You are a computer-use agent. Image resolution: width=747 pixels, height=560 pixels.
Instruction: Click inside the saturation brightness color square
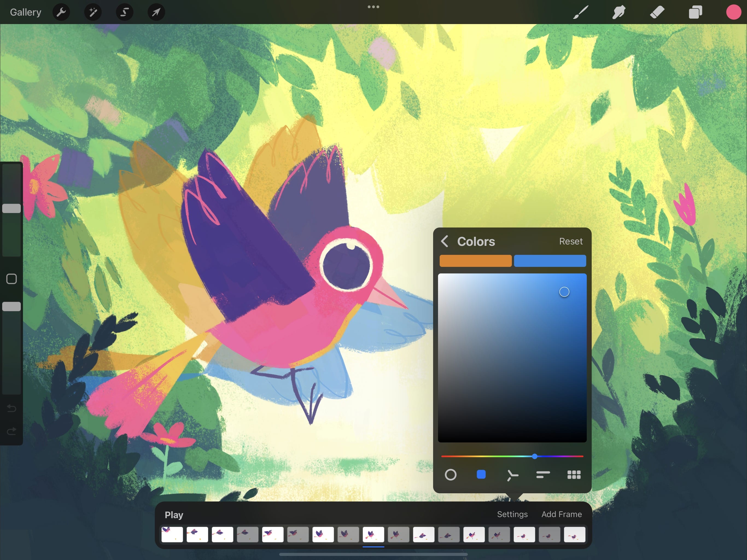click(512, 358)
